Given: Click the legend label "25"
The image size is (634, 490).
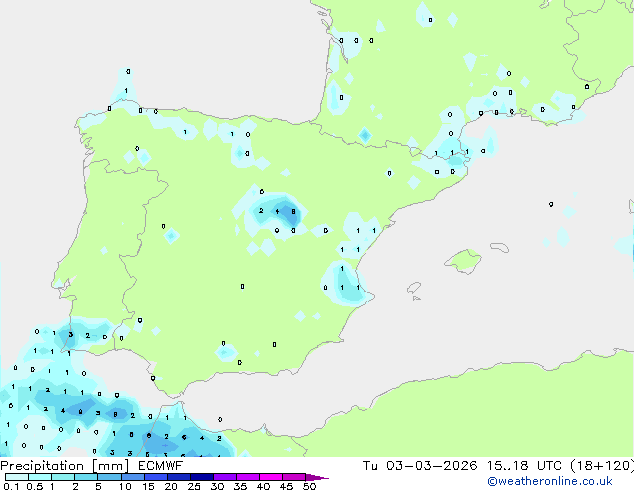Looking at the screenshot, I should [x=194, y=486].
